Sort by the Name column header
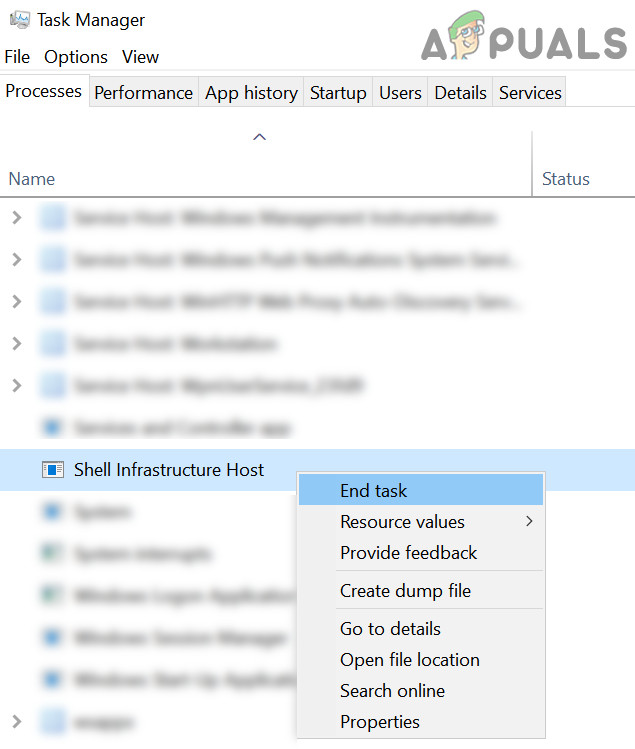Screen dimensions: 635x749 pos(32,179)
